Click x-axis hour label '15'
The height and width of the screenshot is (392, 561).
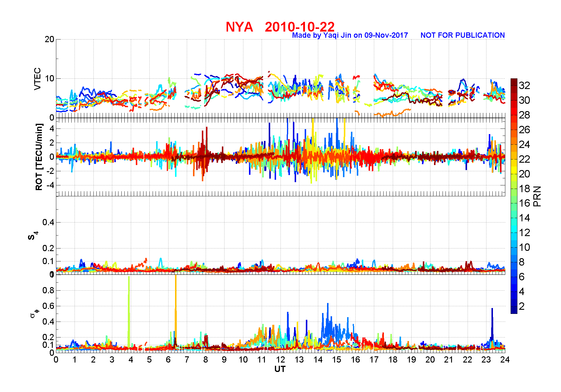click(336, 360)
